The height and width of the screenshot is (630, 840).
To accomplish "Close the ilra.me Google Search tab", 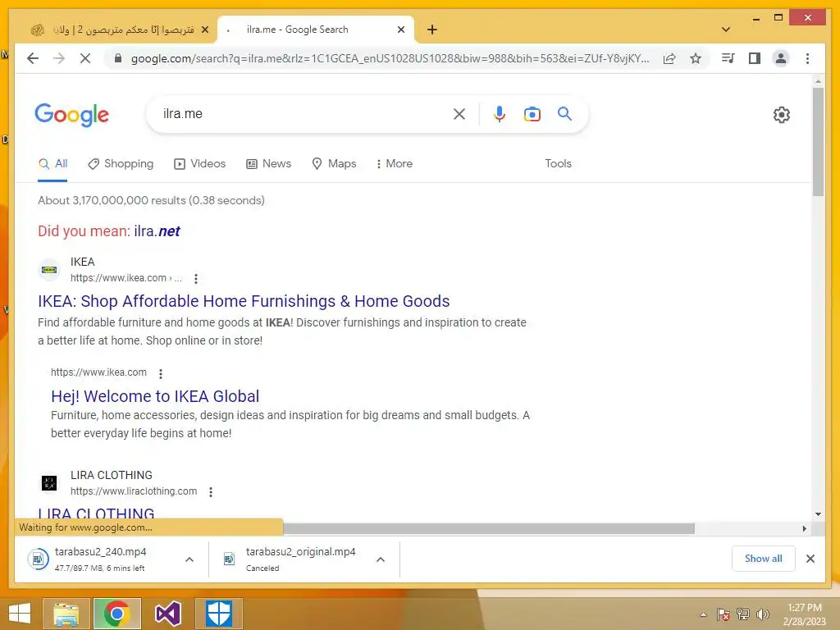I will pyautogui.click(x=400, y=30).
